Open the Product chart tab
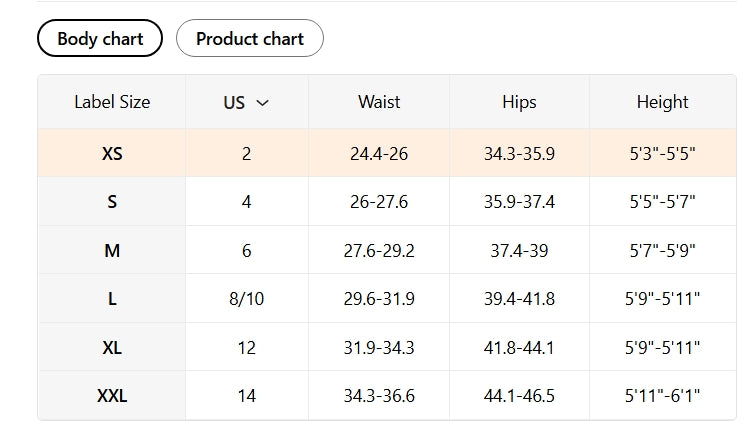 coord(249,39)
